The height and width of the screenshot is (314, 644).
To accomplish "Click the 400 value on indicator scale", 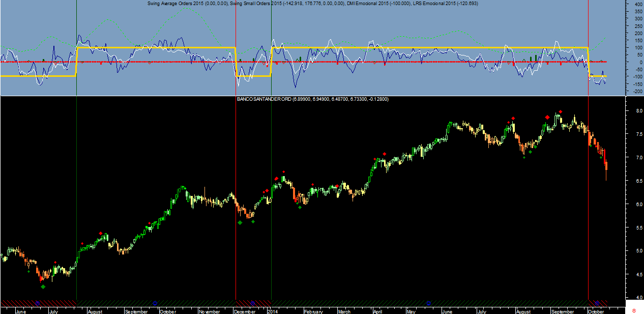I will click(x=634, y=4).
